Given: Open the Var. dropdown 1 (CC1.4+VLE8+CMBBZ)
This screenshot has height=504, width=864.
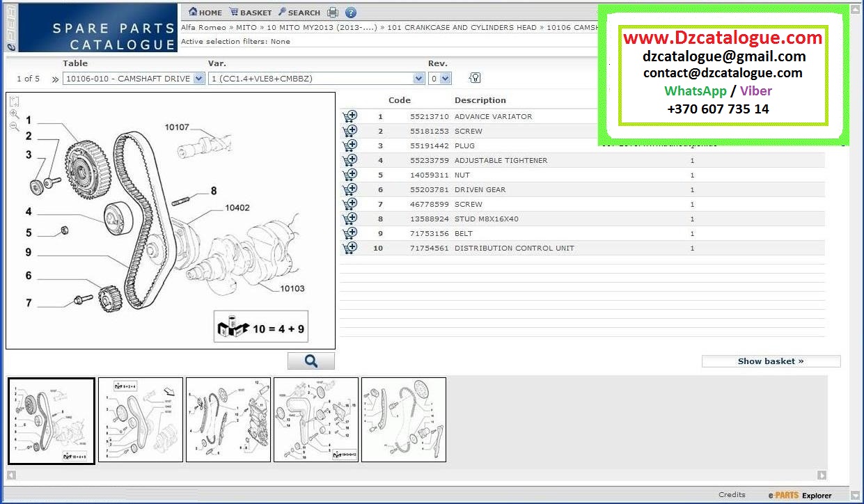Looking at the screenshot, I should 316,79.
